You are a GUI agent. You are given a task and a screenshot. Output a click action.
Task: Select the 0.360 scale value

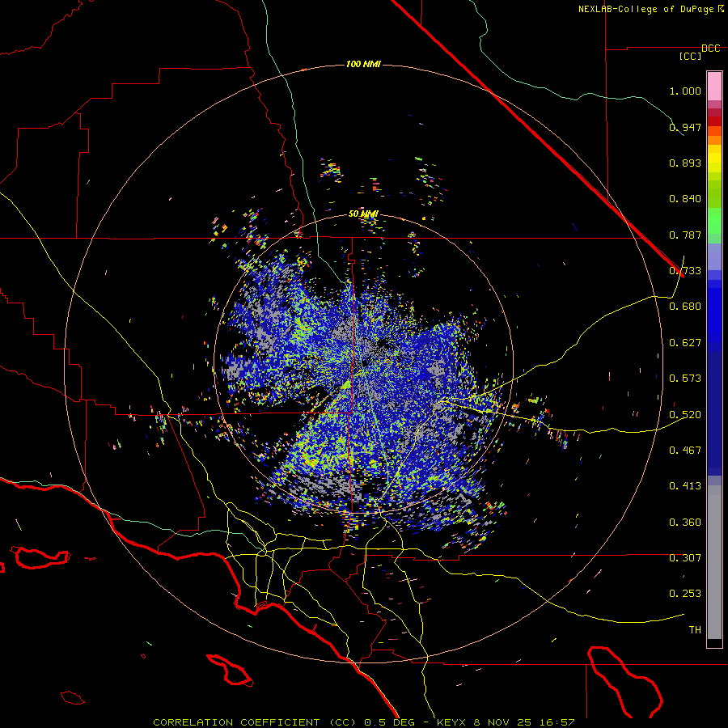click(x=685, y=523)
